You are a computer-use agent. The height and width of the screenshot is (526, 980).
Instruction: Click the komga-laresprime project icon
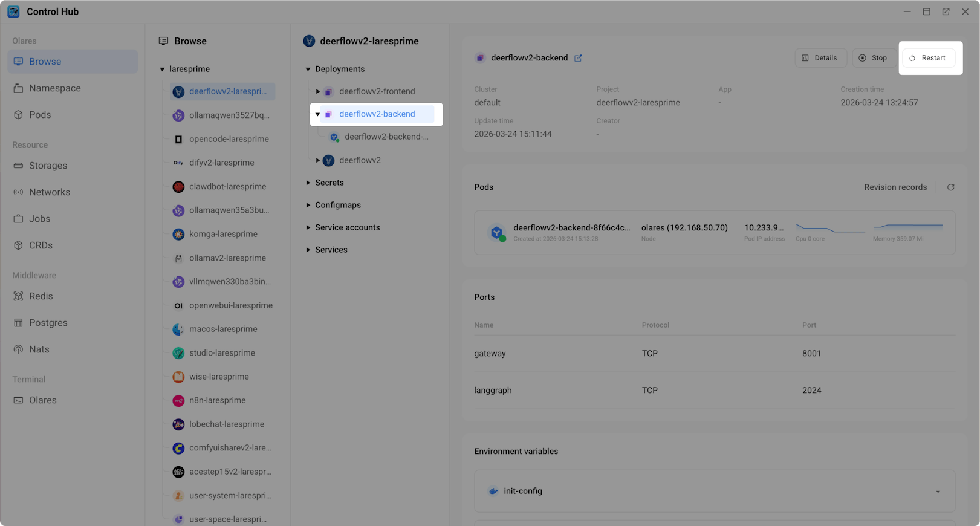[x=178, y=234]
